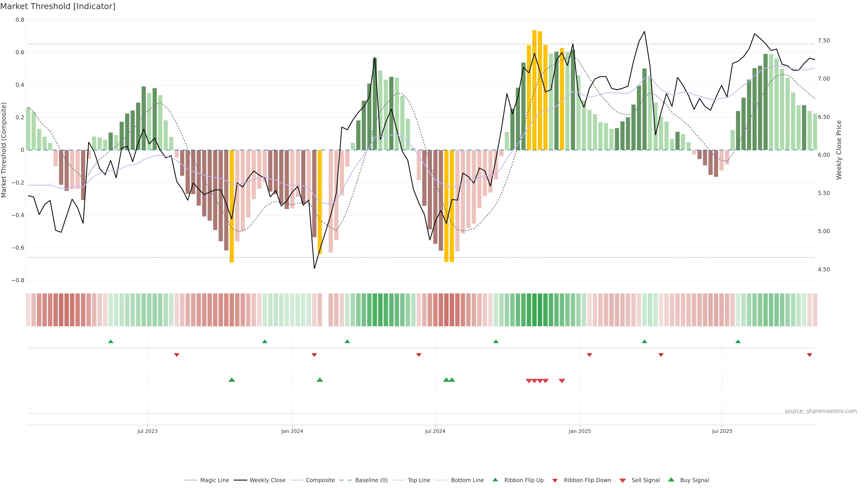Viewport: 868px width, 488px height.
Task: Click the leftmost green Buy Signal triangle
Action: tap(231, 380)
